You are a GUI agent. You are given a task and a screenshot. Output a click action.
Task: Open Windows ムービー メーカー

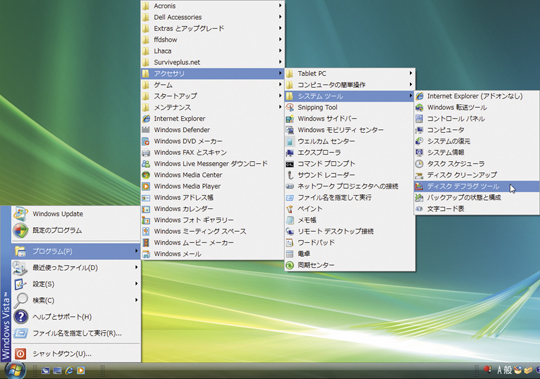point(212,243)
